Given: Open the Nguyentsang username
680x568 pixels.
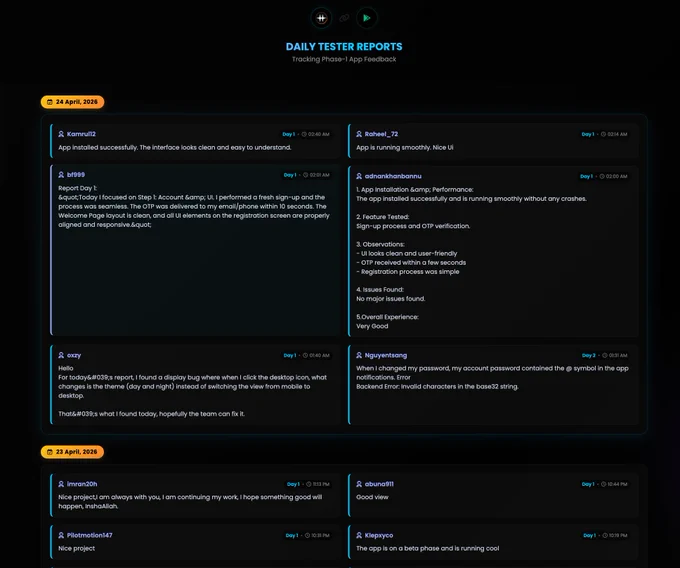Looking at the screenshot, I should [386, 355].
